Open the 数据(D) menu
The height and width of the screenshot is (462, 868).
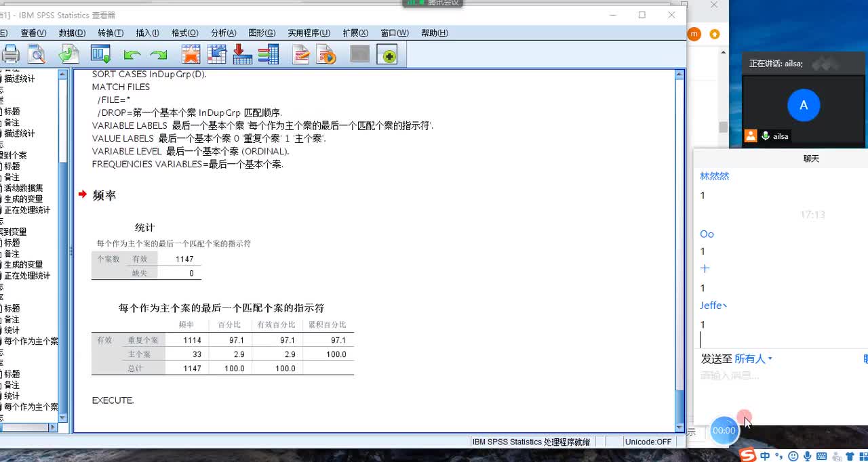[x=72, y=33]
